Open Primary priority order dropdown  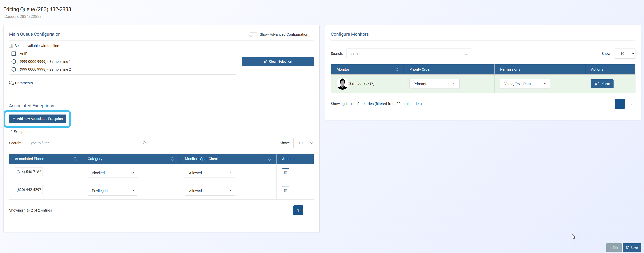pyautogui.click(x=434, y=84)
